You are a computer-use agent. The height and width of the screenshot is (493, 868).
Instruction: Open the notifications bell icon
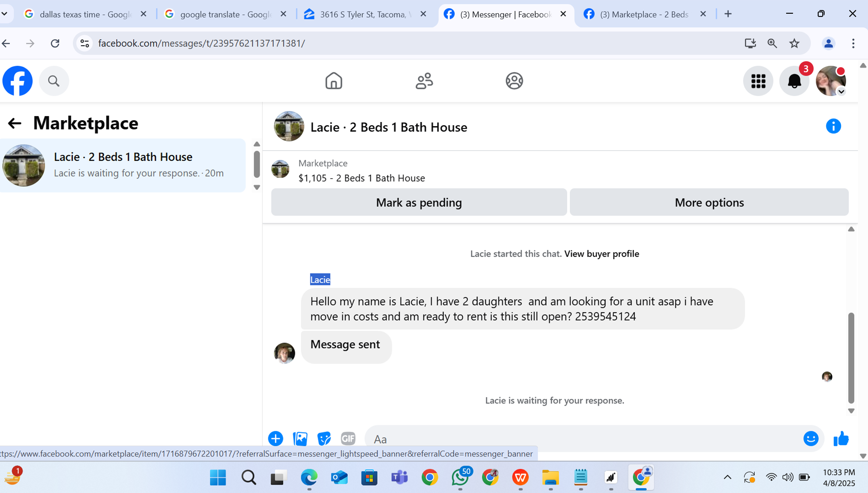pyautogui.click(x=794, y=81)
